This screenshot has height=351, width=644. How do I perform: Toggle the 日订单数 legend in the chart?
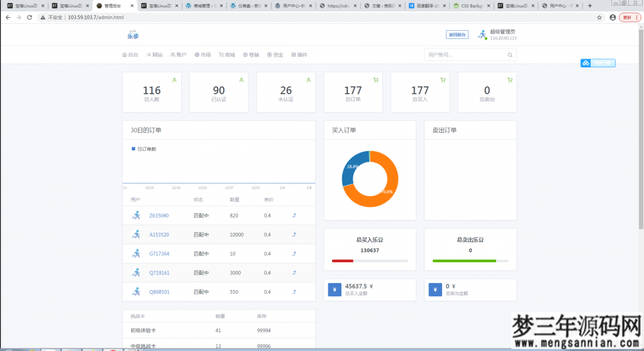point(143,149)
